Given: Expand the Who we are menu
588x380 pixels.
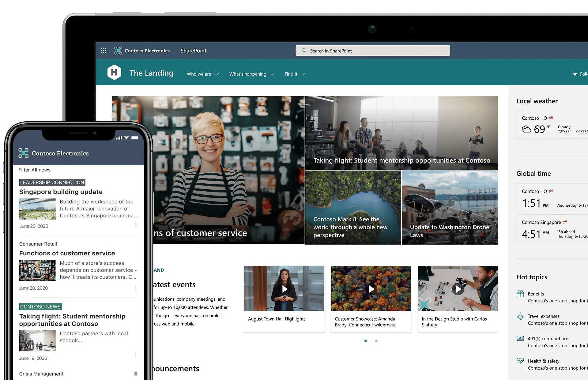Looking at the screenshot, I should point(202,74).
